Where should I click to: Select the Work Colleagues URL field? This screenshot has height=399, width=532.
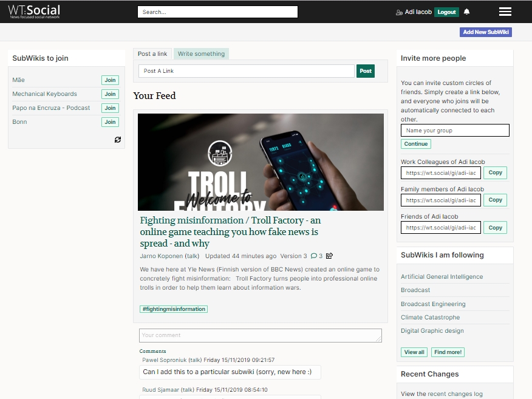pyautogui.click(x=441, y=172)
